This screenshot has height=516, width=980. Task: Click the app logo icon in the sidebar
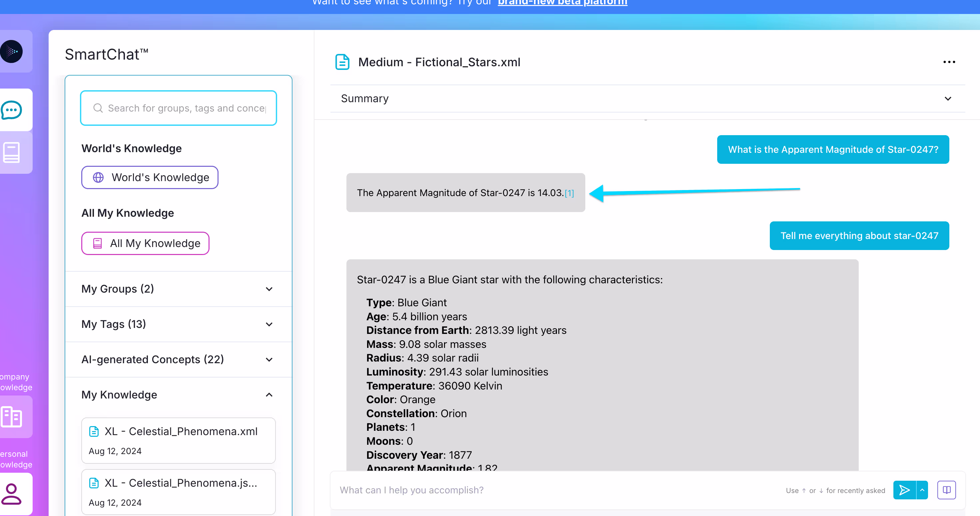click(11, 51)
